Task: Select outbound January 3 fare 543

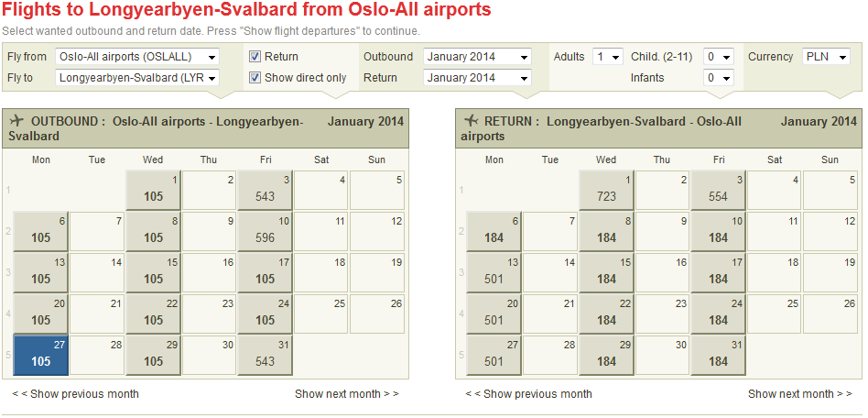Action: click(x=266, y=190)
